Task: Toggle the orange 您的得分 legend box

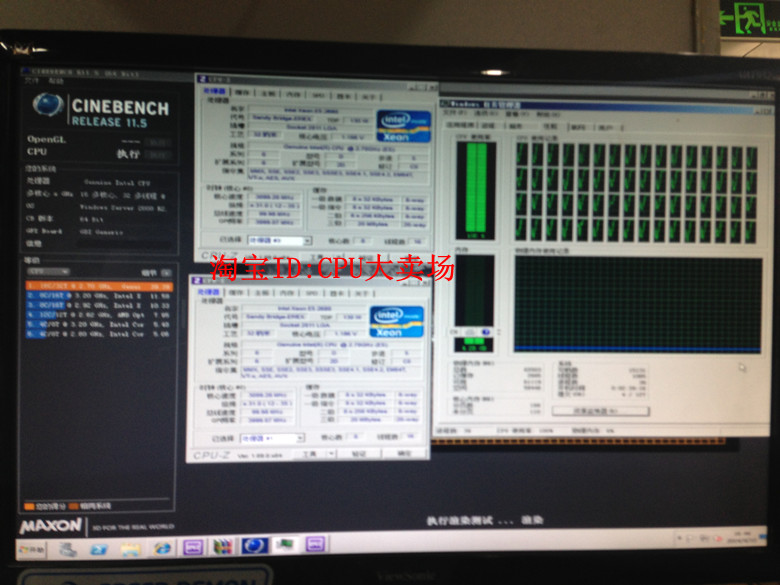Action: coord(29,506)
